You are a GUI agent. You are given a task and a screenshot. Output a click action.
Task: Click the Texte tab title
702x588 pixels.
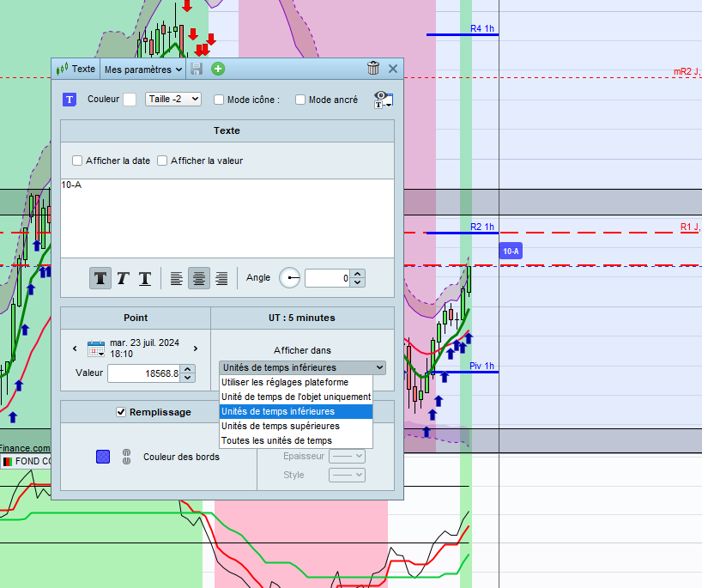click(83, 69)
